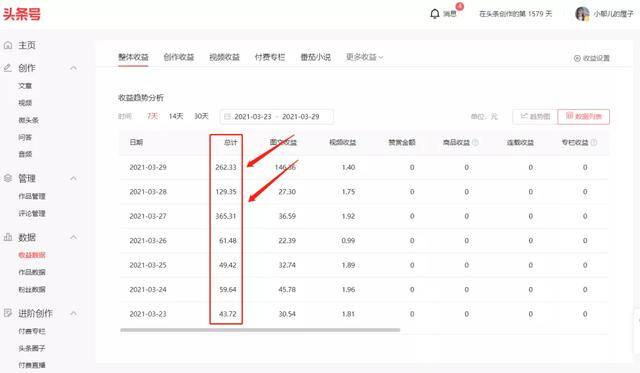Click the 进阶创作 icon in sidebar

pyautogui.click(x=8, y=313)
